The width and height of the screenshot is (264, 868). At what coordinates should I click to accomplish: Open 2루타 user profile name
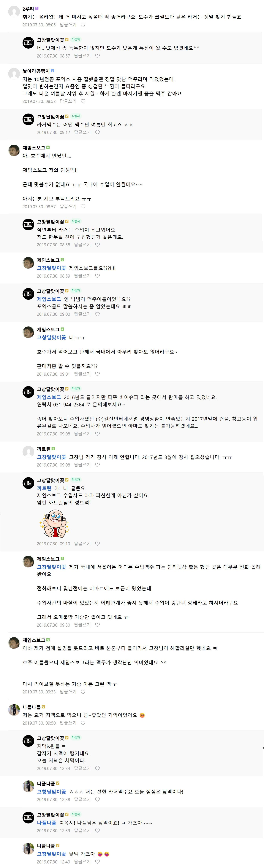pos(28,9)
